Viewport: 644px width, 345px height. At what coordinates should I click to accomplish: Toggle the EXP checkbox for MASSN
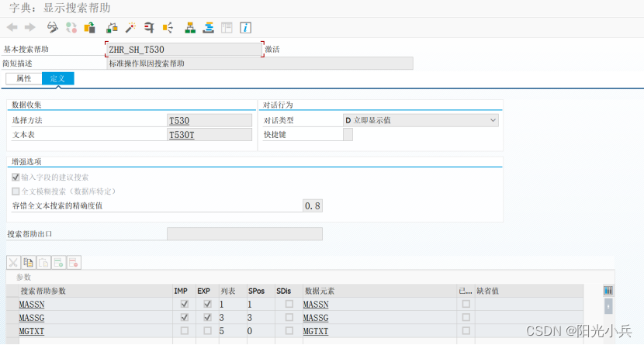207,304
